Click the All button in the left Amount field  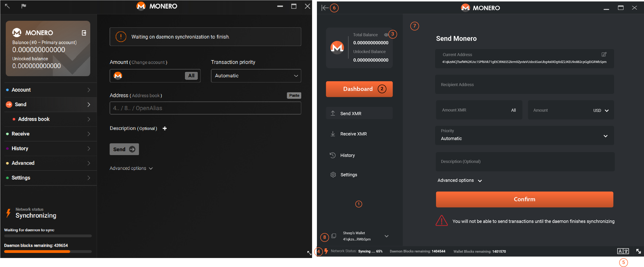tap(191, 75)
